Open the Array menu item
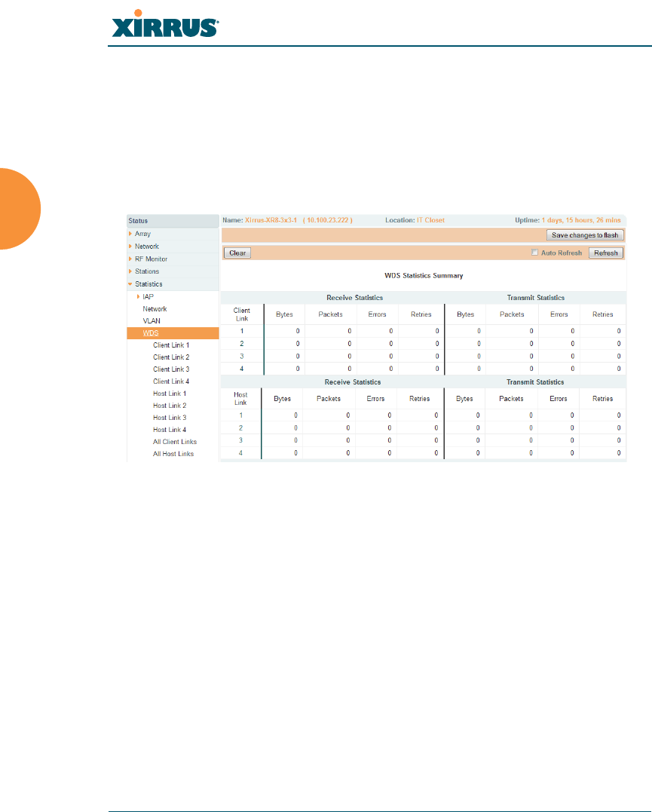Screen dimensions: 652x812 click(143, 234)
